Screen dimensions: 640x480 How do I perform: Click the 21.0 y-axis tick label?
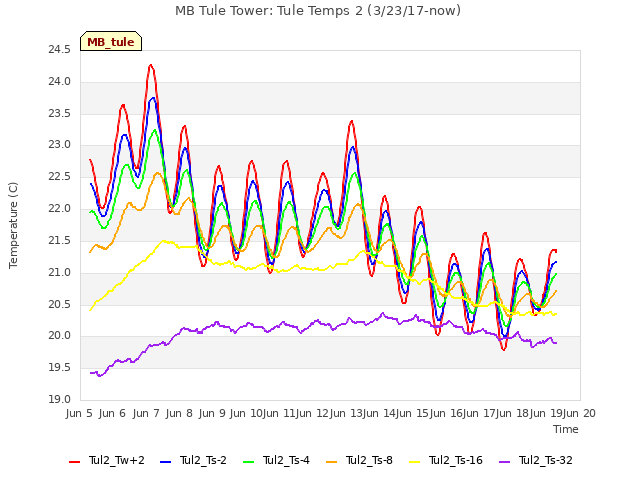point(59,273)
